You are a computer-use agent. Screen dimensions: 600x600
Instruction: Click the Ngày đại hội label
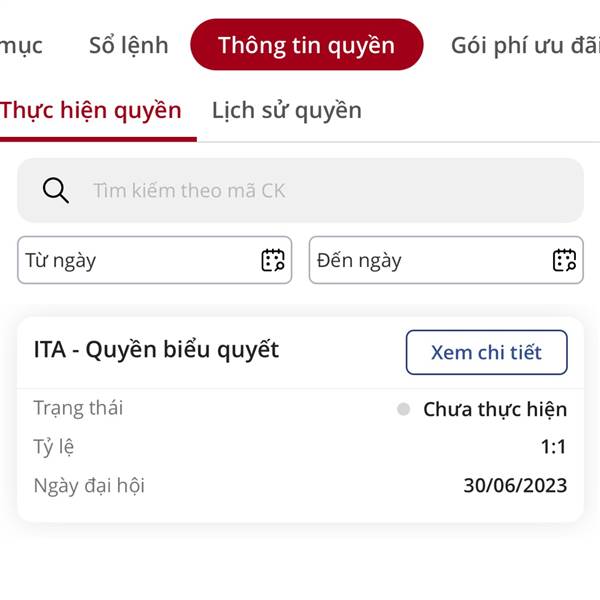tap(89, 486)
